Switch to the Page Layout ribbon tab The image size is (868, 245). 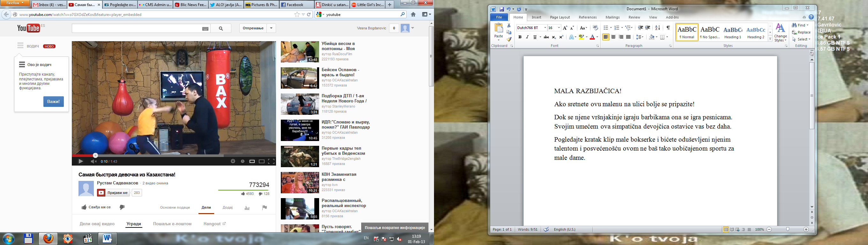pyautogui.click(x=560, y=17)
